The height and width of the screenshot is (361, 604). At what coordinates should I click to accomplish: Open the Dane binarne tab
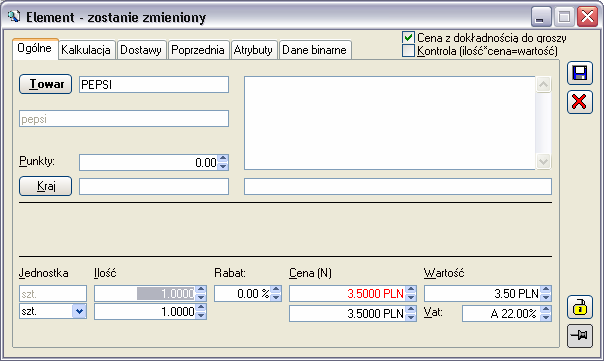click(x=315, y=50)
